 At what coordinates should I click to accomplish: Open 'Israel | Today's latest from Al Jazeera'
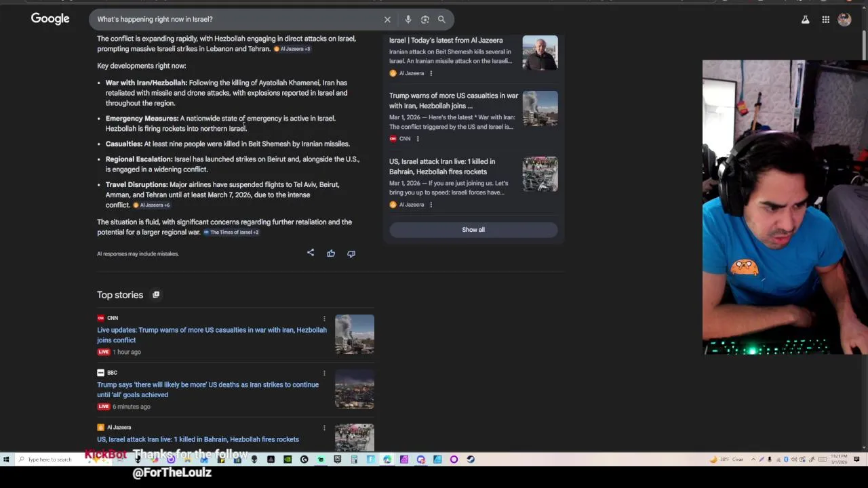click(x=446, y=41)
